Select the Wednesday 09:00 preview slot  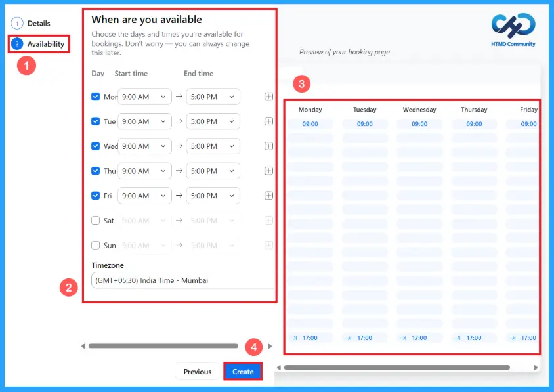tap(419, 124)
